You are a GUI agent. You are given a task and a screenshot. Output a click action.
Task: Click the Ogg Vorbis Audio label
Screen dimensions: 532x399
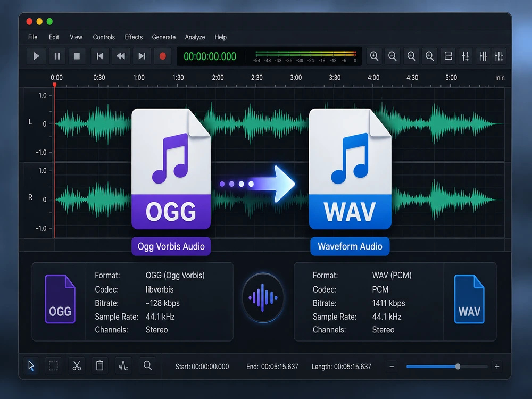coord(171,246)
